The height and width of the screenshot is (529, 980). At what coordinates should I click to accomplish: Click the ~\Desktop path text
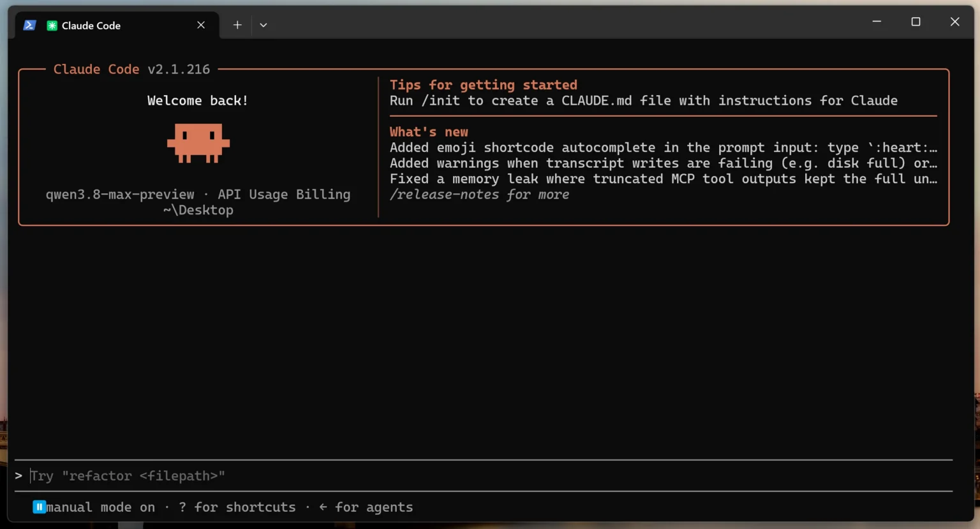pyautogui.click(x=198, y=211)
